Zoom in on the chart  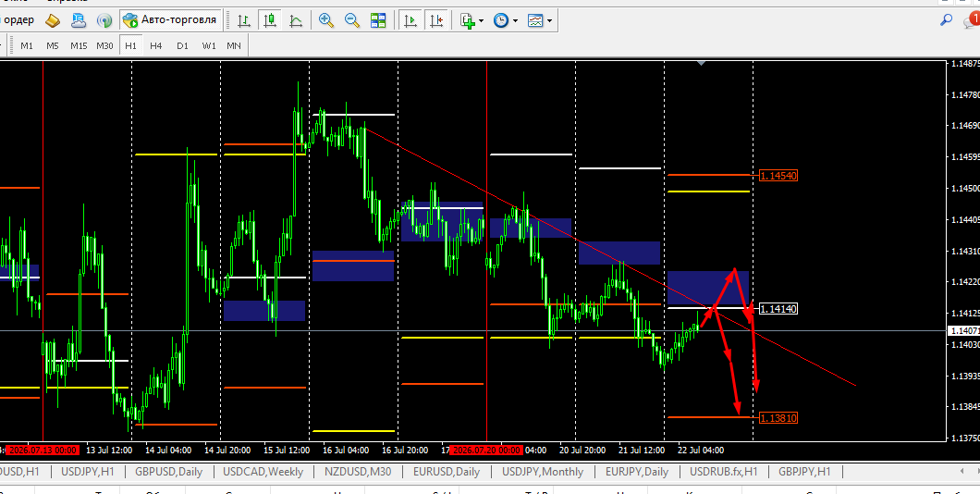325,20
